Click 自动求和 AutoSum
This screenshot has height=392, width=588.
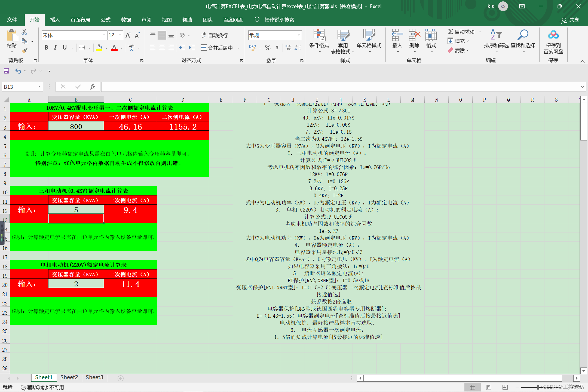[x=461, y=32]
